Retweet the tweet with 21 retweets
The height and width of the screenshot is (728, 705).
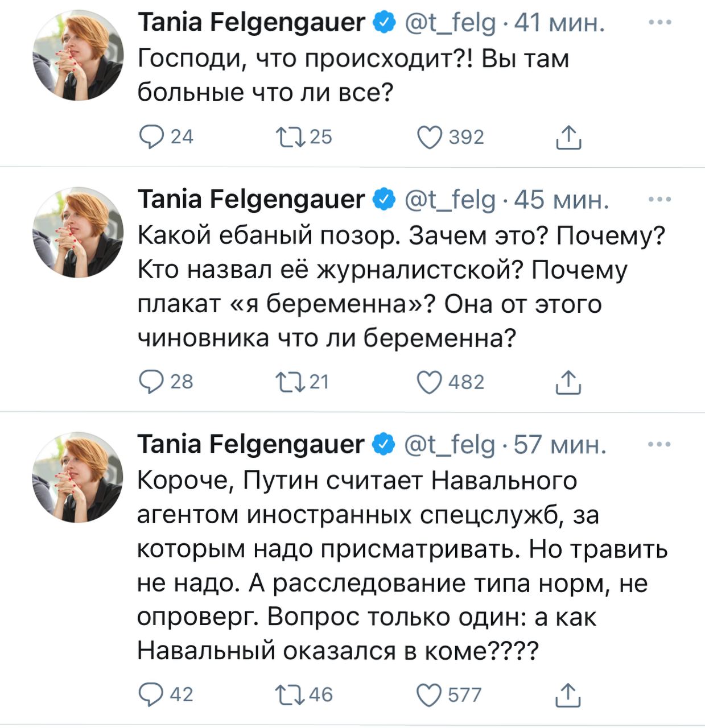click(x=291, y=382)
